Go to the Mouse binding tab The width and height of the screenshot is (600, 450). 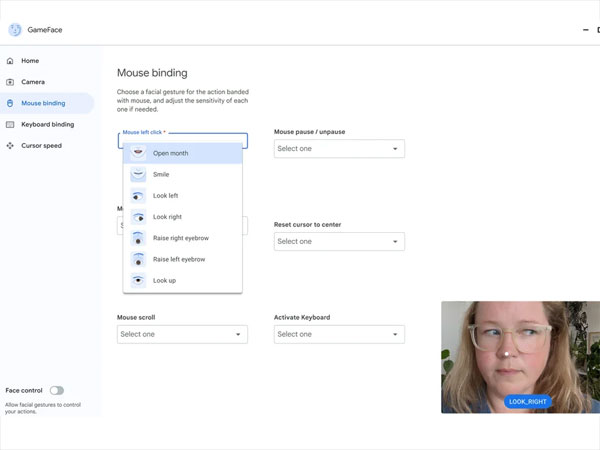(x=47, y=103)
